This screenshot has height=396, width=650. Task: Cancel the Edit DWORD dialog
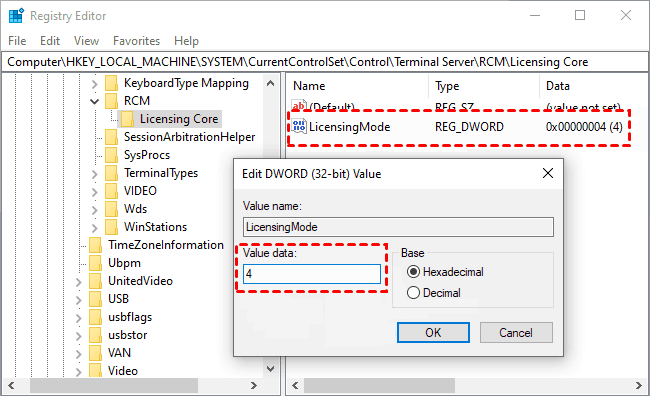516,333
